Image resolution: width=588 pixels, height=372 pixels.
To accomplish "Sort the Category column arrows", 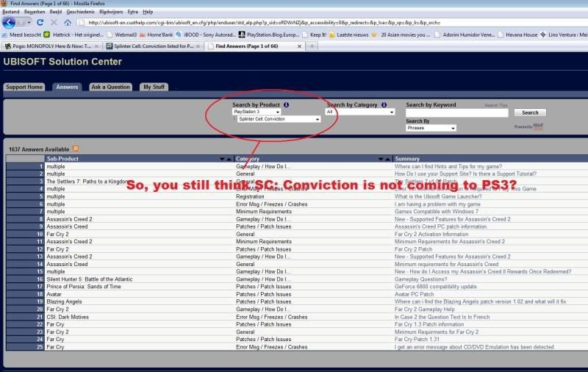I will click(x=384, y=159).
